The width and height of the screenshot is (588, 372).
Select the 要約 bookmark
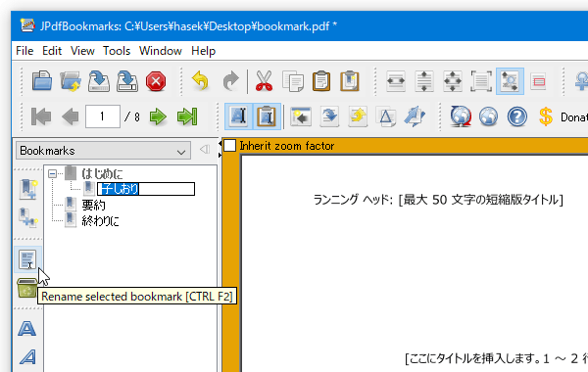[93, 205]
